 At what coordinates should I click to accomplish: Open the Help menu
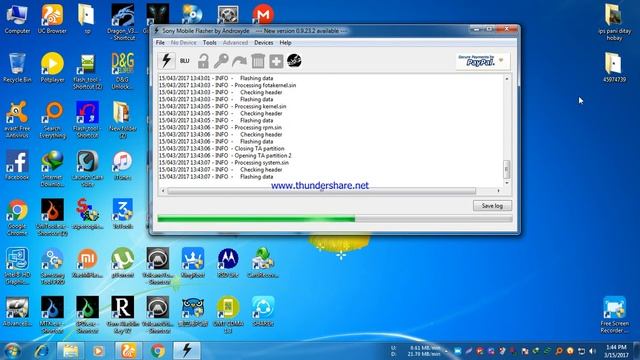tap(285, 42)
